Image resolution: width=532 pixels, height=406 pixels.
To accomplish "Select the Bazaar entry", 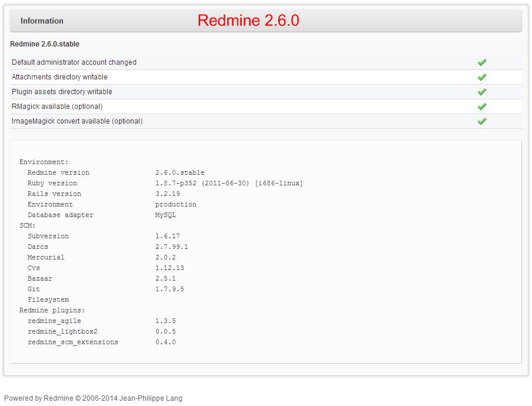I will click(x=39, y=278).
